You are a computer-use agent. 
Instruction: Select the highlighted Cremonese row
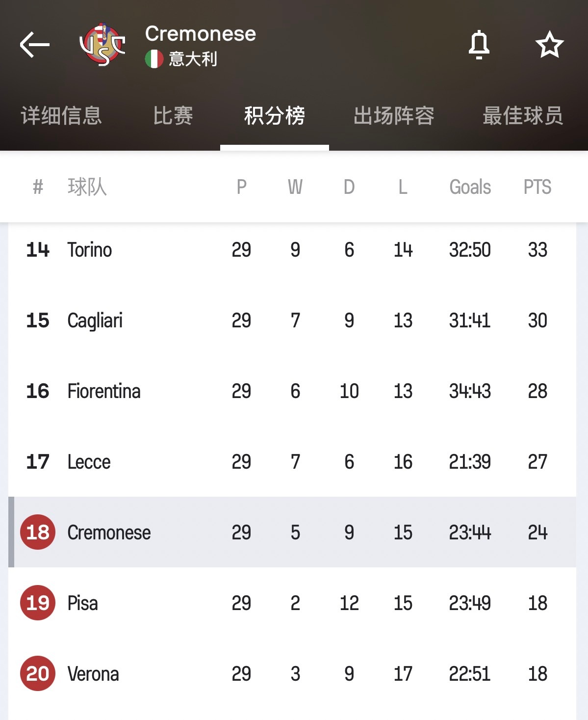(x=109, y=533)
